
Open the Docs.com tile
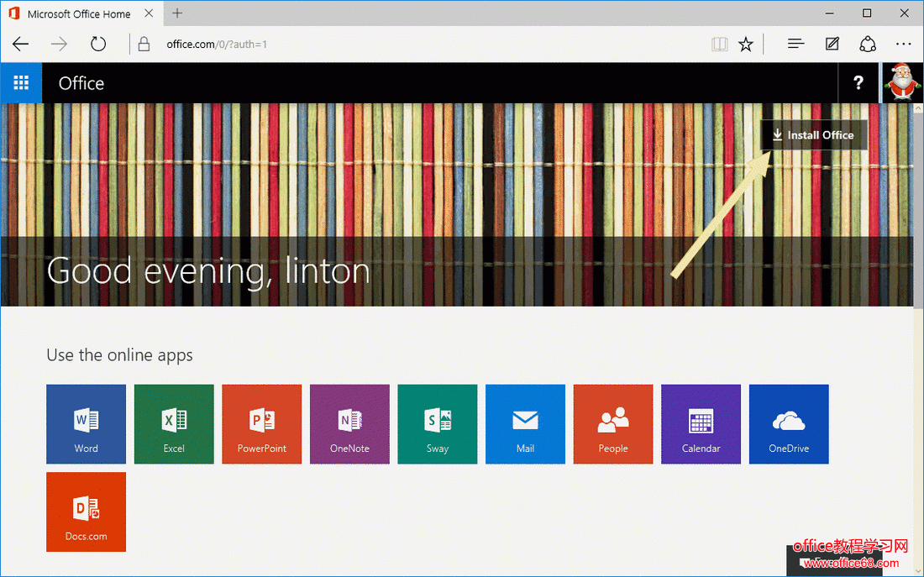click(x=86, y=511)
